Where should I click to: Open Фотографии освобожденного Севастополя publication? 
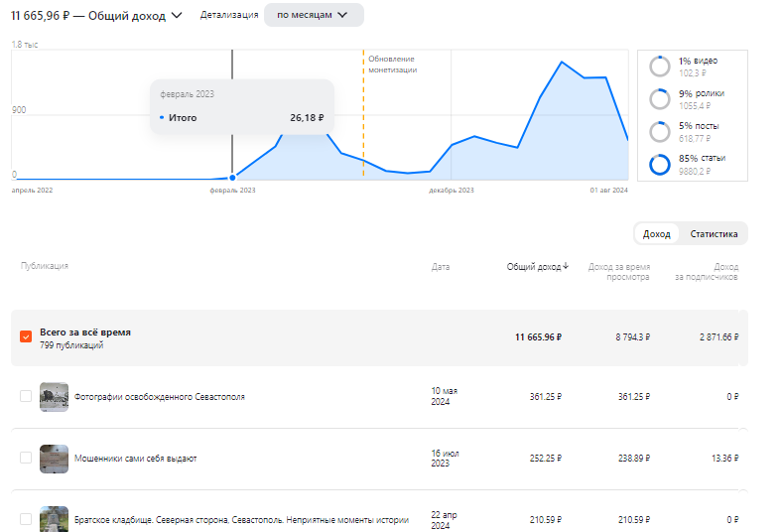[x=159, y=397]
